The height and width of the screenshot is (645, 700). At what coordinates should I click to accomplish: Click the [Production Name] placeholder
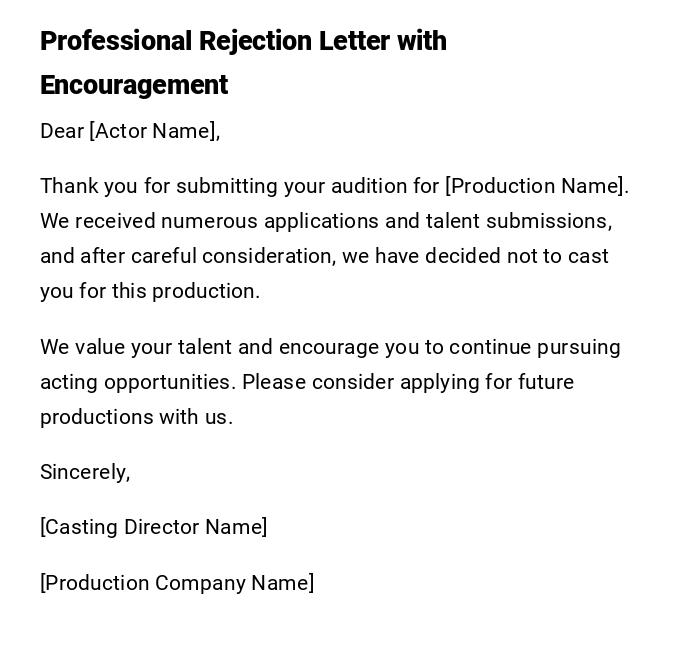point(536,186)
